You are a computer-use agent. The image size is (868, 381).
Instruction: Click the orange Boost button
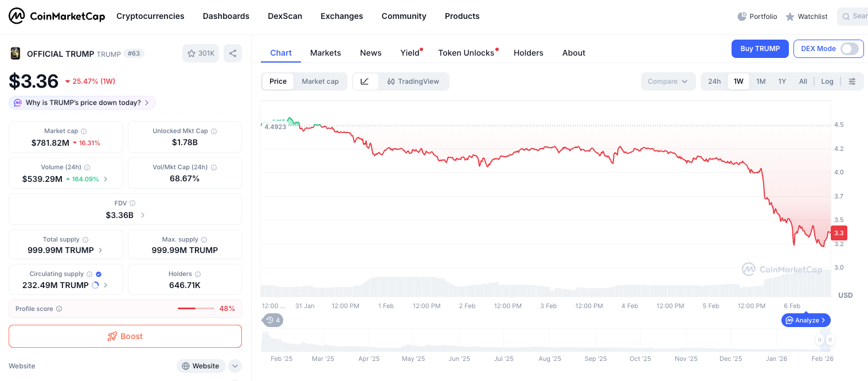[125, 336]
